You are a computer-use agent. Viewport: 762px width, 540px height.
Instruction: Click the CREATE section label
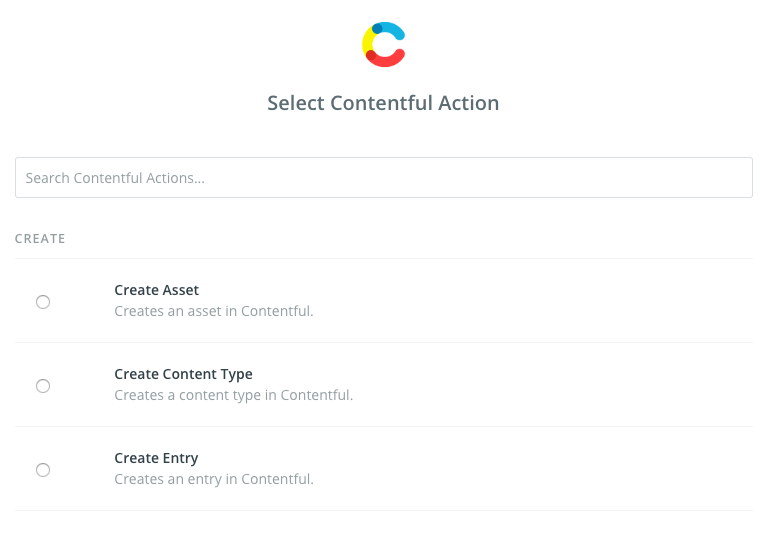click(40, 239)
